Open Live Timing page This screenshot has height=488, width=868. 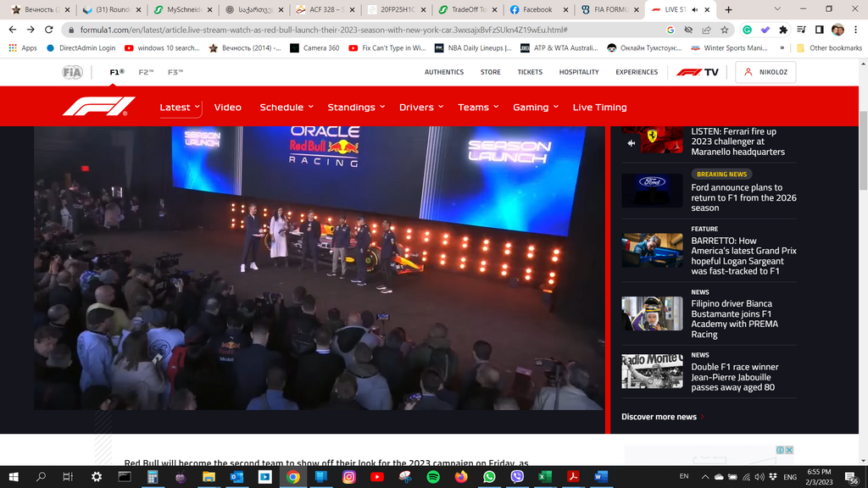(599, 108)
